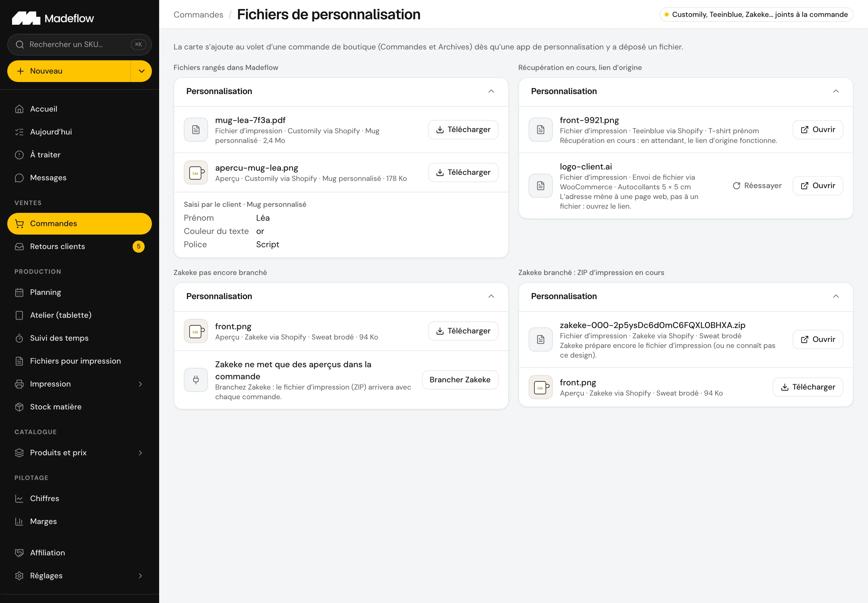The image size is (868, 603).
Task: Go to Aujourd'hui checklist page
Action: (x=79, y=132)
